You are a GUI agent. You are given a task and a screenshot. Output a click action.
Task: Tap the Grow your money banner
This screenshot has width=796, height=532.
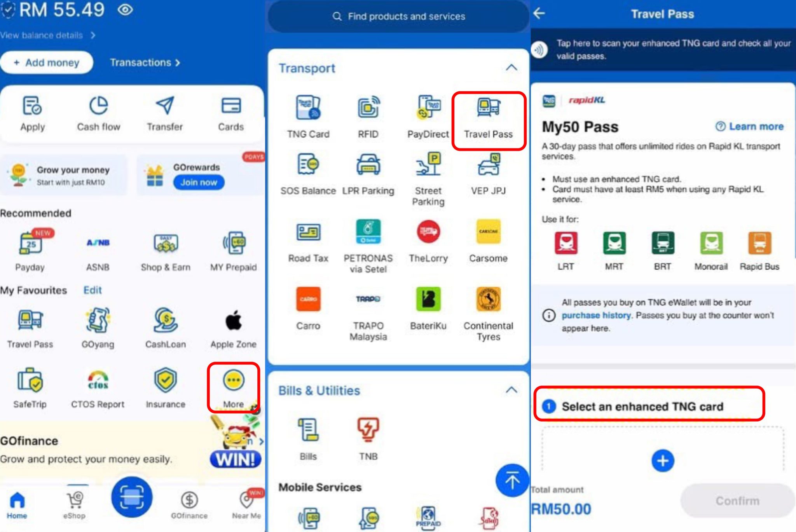tap(64, 175)
